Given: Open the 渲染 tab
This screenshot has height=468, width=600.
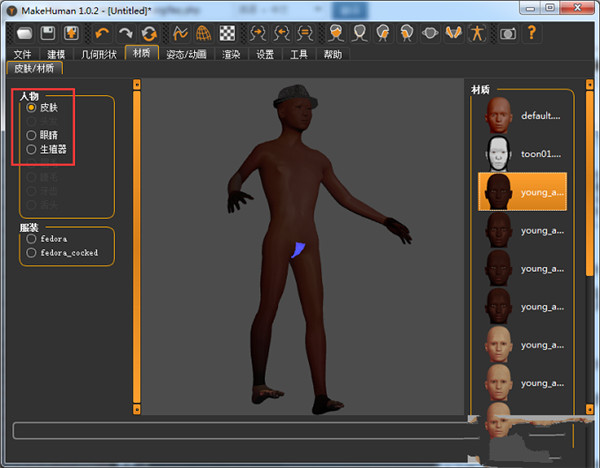Looking at the screenshot, I should 229,54.
